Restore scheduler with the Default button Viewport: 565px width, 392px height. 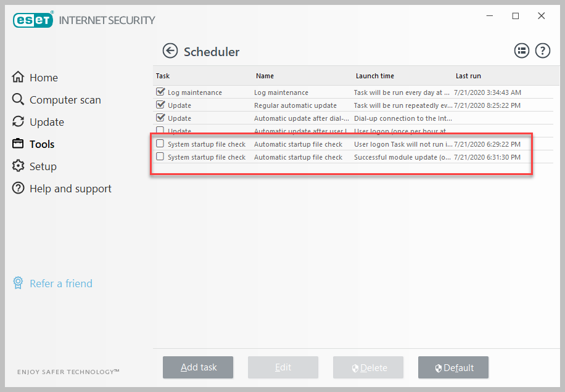(x=453, y=367)
